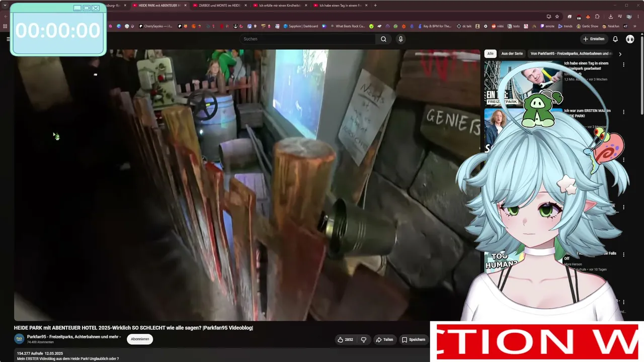Select the 'Von Parkfan95' filter chip

pyautogui.click(x=571, y=54)
